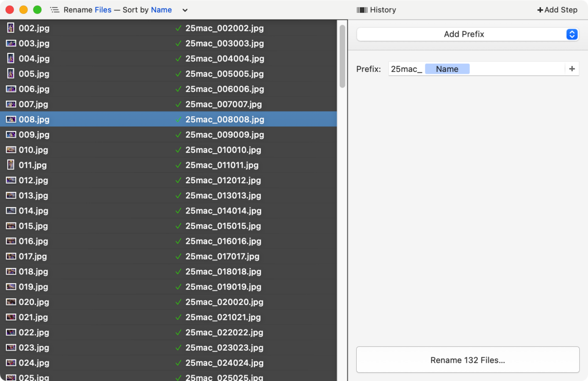Click the Add Step button
Screen dimensions: 588x381
(557, 10)
